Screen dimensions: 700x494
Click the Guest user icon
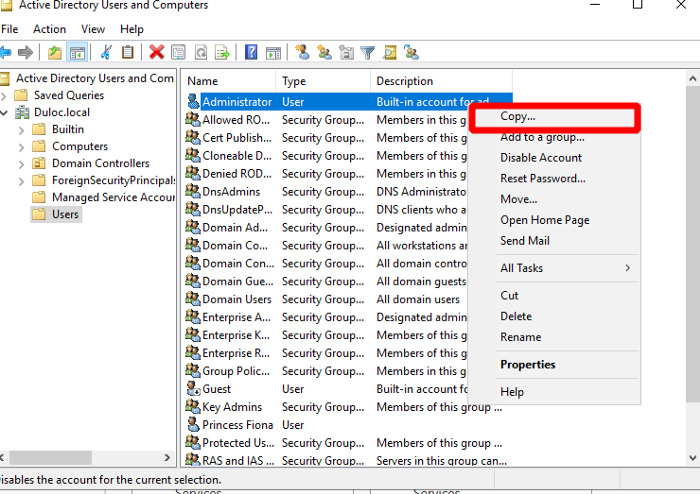point(193,389)
